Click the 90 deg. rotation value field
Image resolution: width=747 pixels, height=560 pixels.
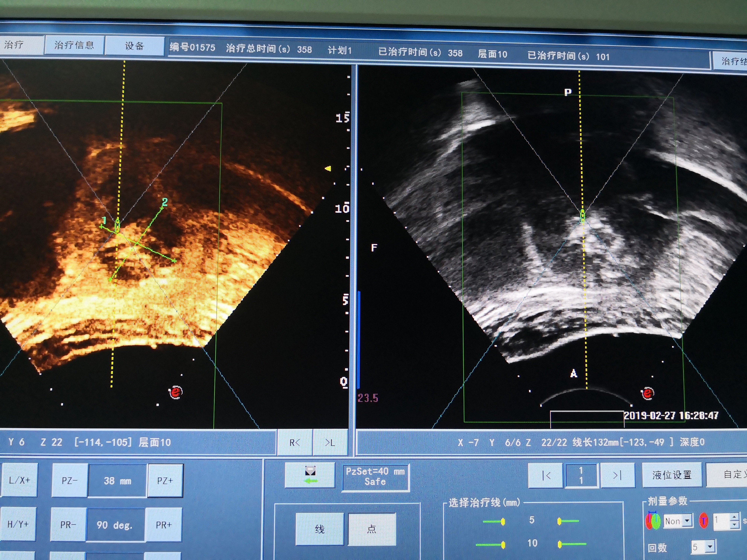pos(115,525)
